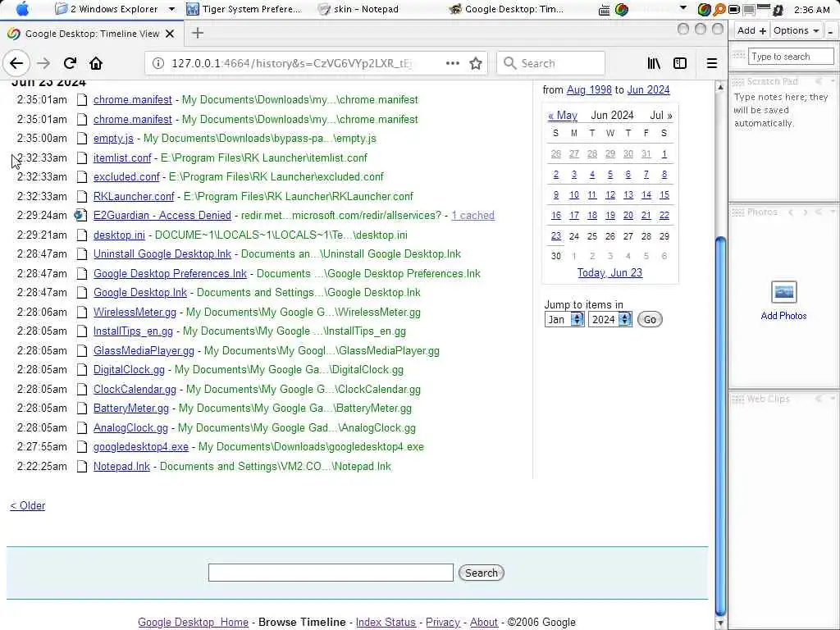Open the Jan month selector
The height and width of the screenshot is (630, 840).
point(564,320)
